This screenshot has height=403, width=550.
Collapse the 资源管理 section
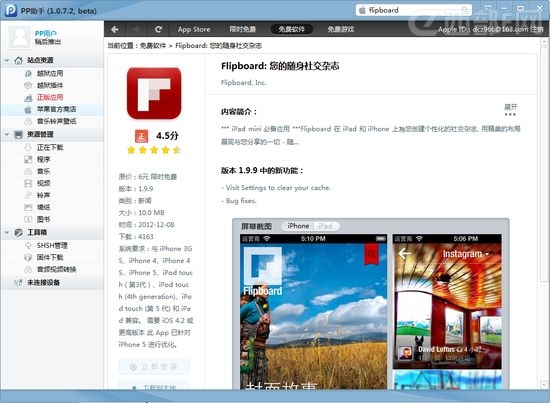coord(7,134)
